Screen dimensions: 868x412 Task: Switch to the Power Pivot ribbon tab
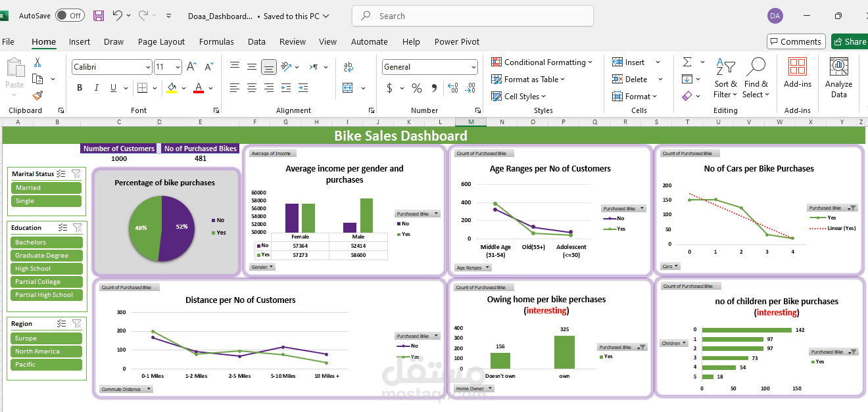point(456,41)
